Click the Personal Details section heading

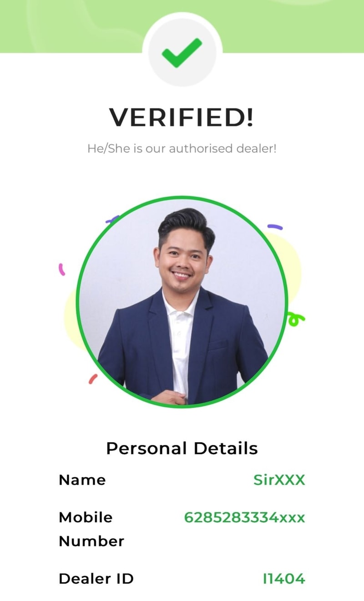pyautogui.click(x=182, y=448)
